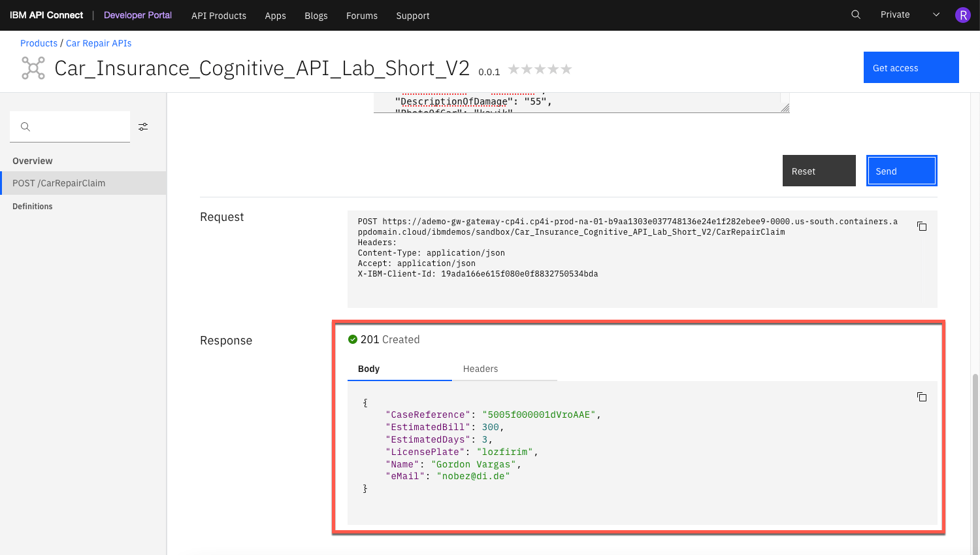
Task: Select POST /CarRepairClaim in the sidebar
Action: [83, 183]
